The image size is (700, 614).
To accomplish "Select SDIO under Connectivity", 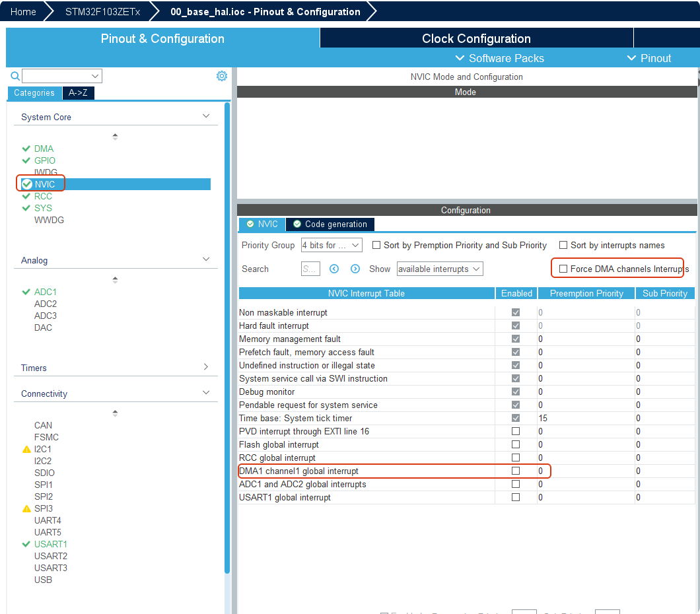I will click(44, 473).
